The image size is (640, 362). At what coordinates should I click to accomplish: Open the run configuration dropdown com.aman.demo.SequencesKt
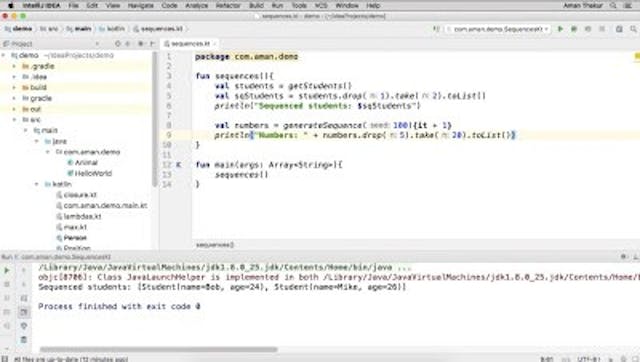click(498, 29)
